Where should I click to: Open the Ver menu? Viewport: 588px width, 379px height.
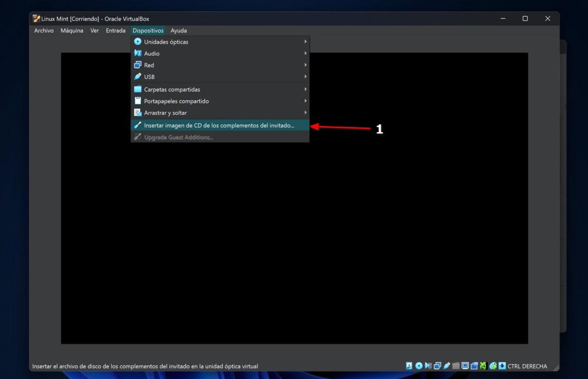click(x=94, y=31)
